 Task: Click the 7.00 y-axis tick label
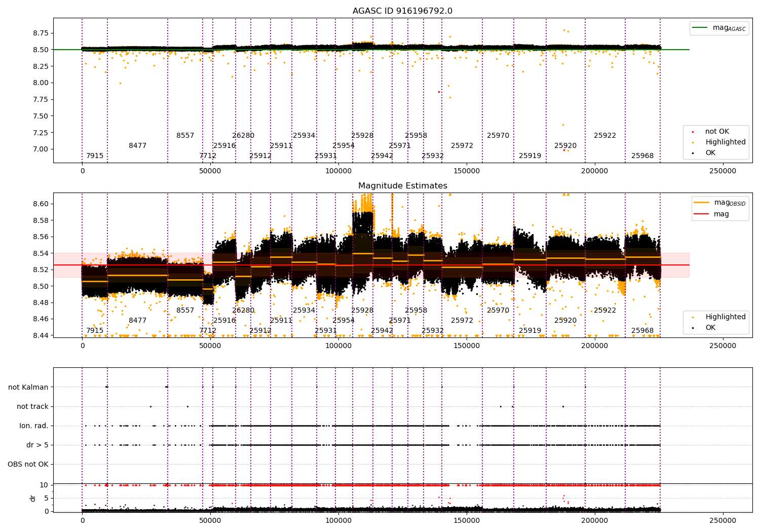click(x=40, y=149)
